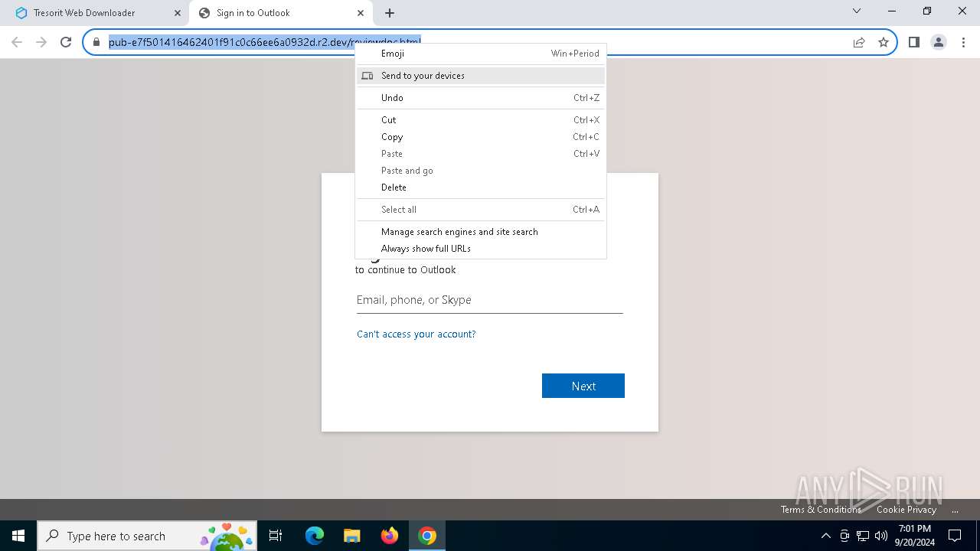Enable Always show full URLs
Image resolution: width=980 pixels, height=551 pixels.
tap(481, 249)
